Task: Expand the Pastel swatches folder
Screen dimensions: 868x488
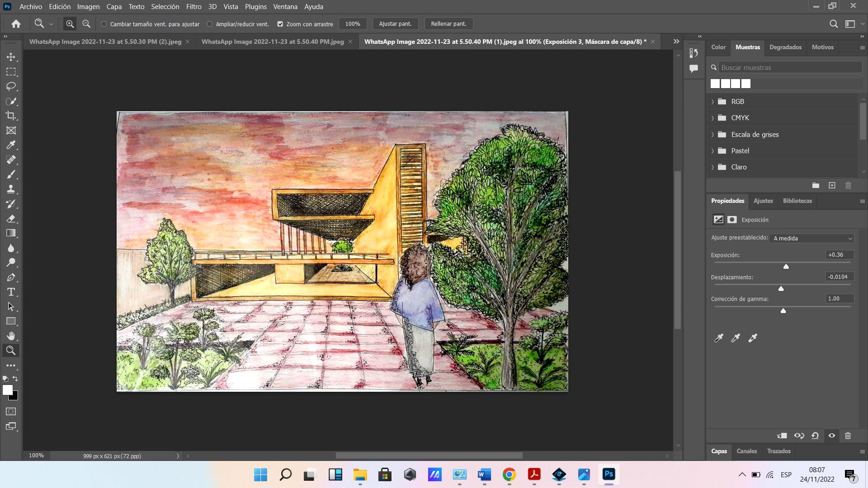Action: click(x=713, y=151)
